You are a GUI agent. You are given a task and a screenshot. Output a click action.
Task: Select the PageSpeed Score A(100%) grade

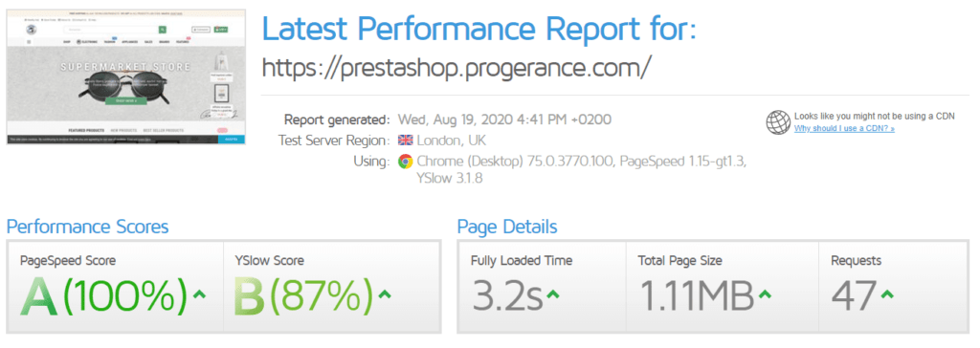pos(103,293)
